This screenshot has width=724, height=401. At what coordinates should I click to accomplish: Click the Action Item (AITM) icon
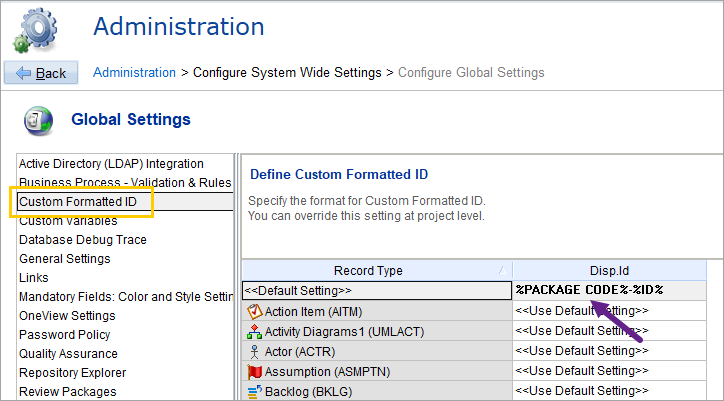click(254, 311)
